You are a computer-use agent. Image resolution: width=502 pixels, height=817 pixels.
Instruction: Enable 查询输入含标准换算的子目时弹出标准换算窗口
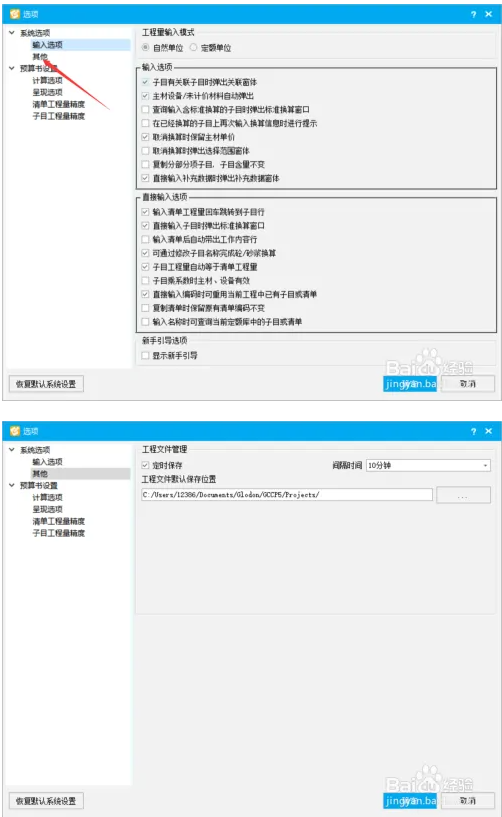pyautogui.click(x=145, y=109)
